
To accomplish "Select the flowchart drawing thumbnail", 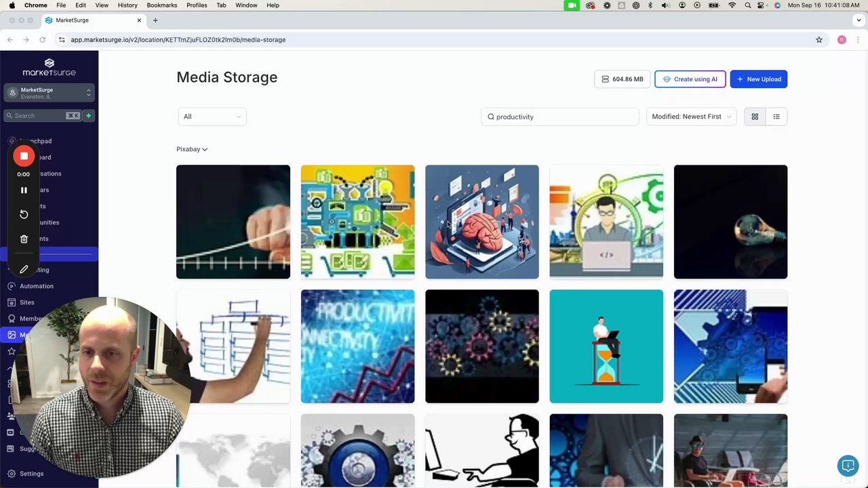I will click(x=233, y=346).
